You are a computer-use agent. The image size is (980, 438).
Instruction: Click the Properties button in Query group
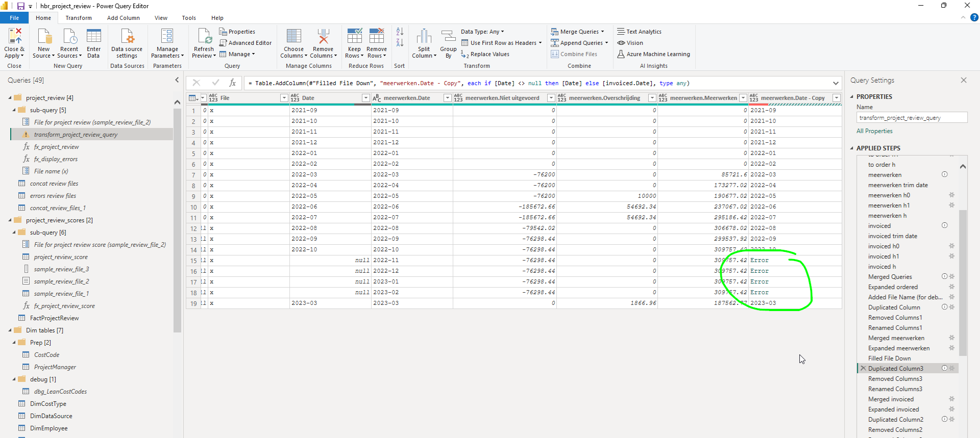(237, 32)
